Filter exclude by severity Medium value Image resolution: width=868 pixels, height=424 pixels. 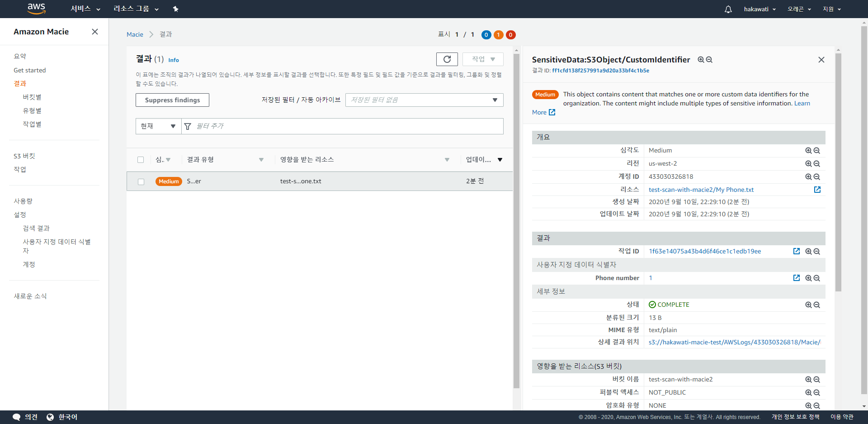[x=817, y=151]
